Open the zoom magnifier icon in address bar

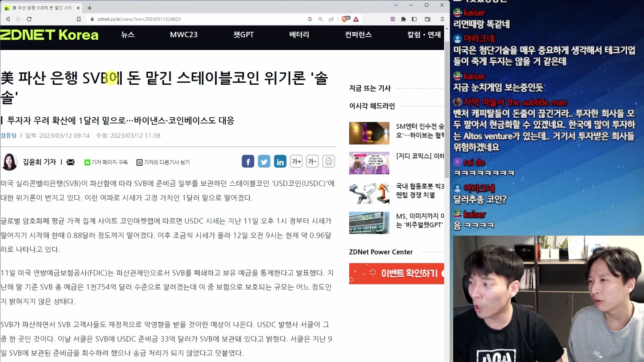(321, 19)
